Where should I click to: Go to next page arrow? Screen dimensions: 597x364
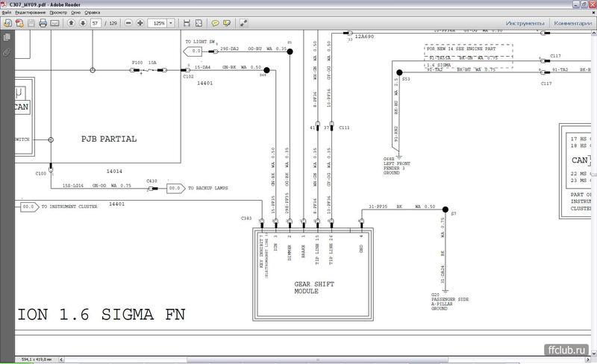[x=83, y=23]
